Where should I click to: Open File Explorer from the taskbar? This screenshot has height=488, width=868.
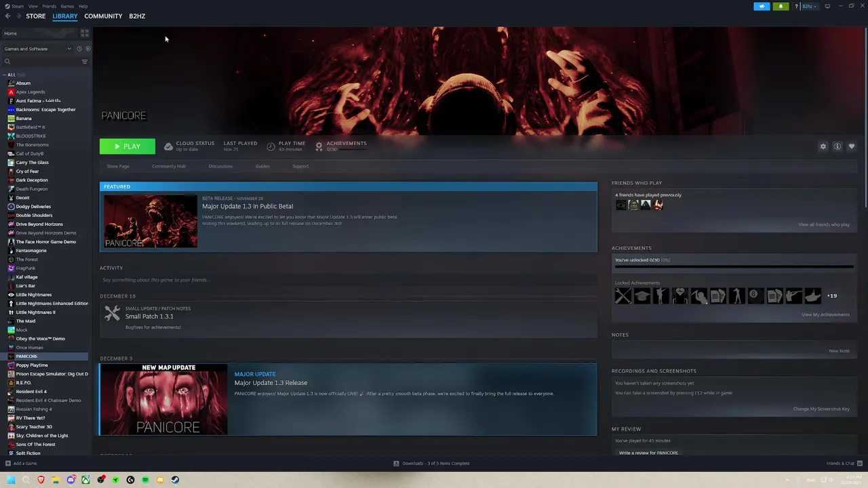tap(56, 480)
